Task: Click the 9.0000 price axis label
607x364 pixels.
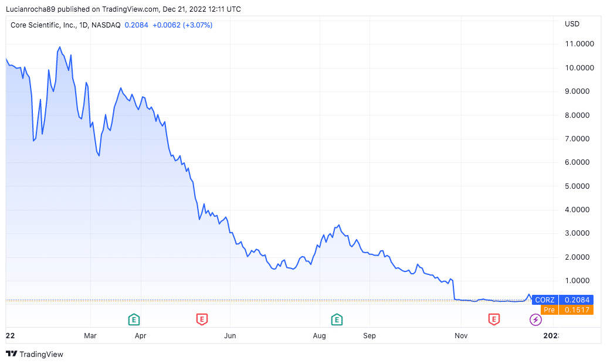Action: click(577, 91)
